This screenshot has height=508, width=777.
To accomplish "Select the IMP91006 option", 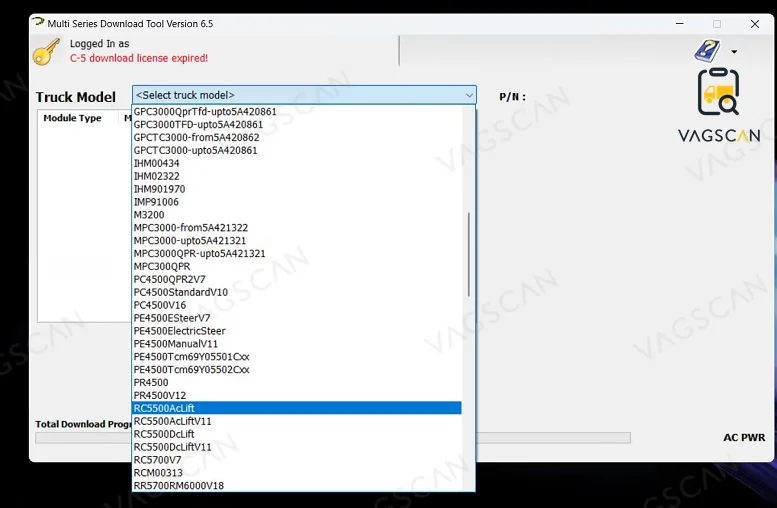I will tap(297, 202).
